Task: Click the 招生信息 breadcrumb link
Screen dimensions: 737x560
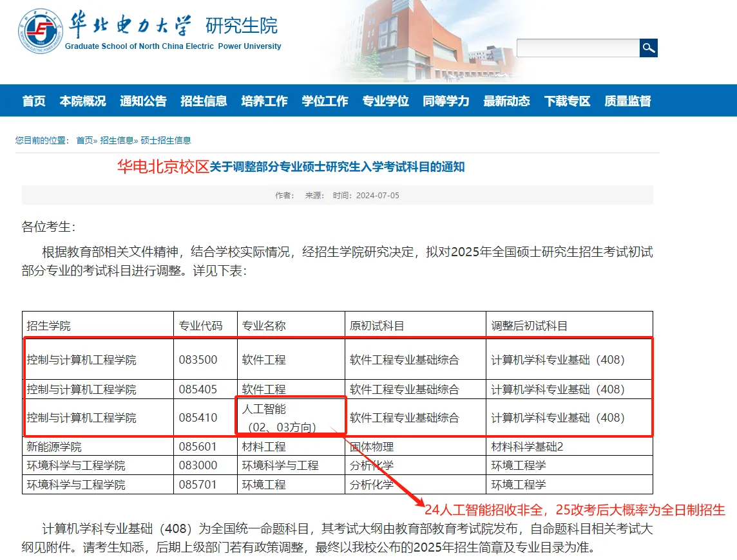Action: [x=117, y=140]
